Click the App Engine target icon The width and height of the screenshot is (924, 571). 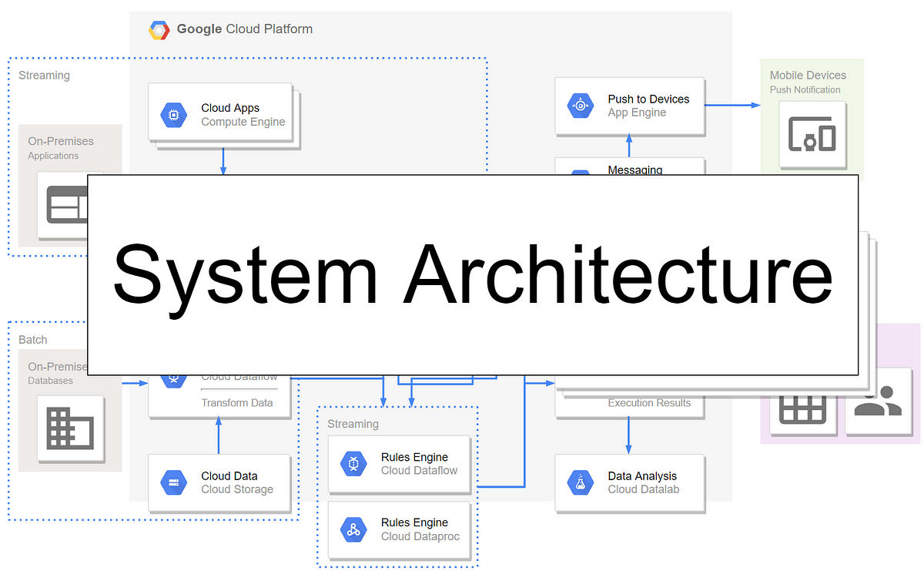581,106
